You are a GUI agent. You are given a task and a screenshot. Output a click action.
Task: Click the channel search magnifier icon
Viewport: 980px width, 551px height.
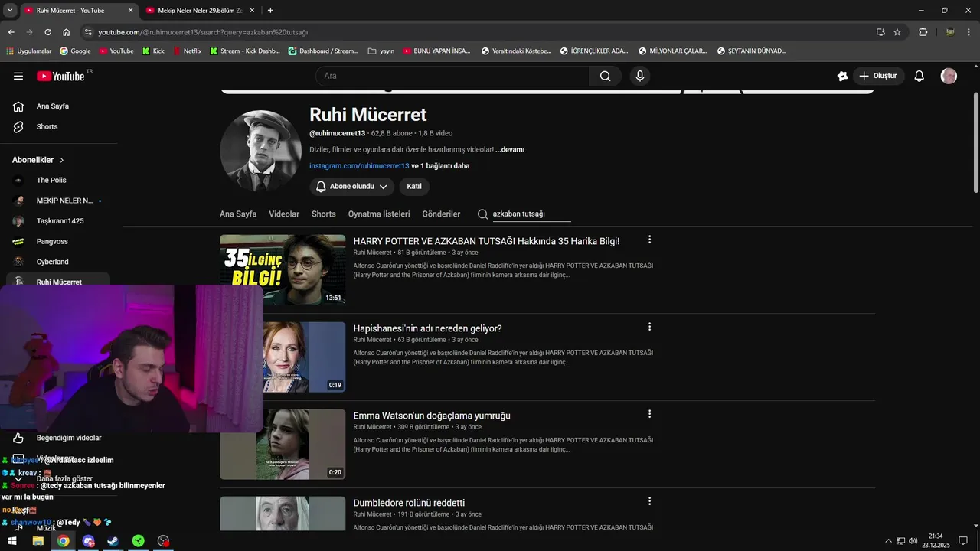pos(482,214)
